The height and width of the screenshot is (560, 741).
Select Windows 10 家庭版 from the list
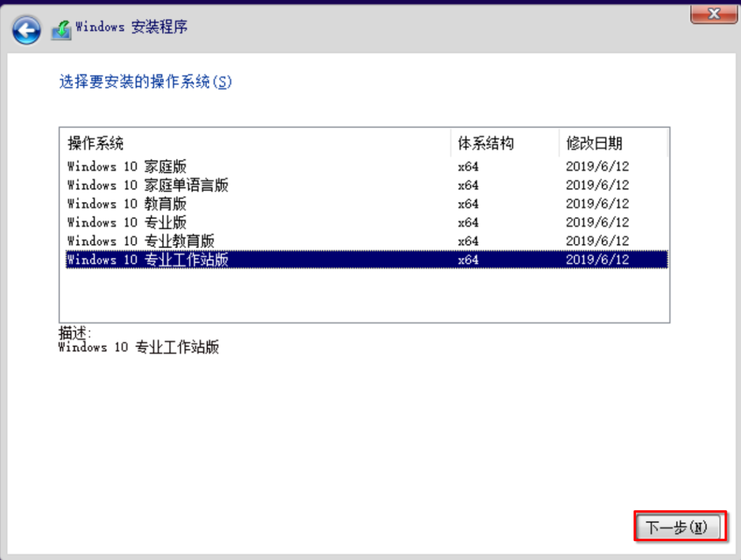tap(127, 166)
